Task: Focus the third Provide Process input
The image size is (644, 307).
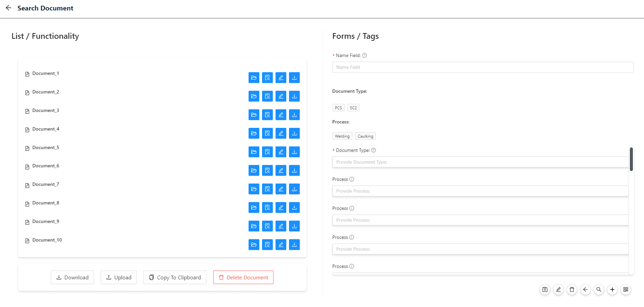Action: click(480, 249)
